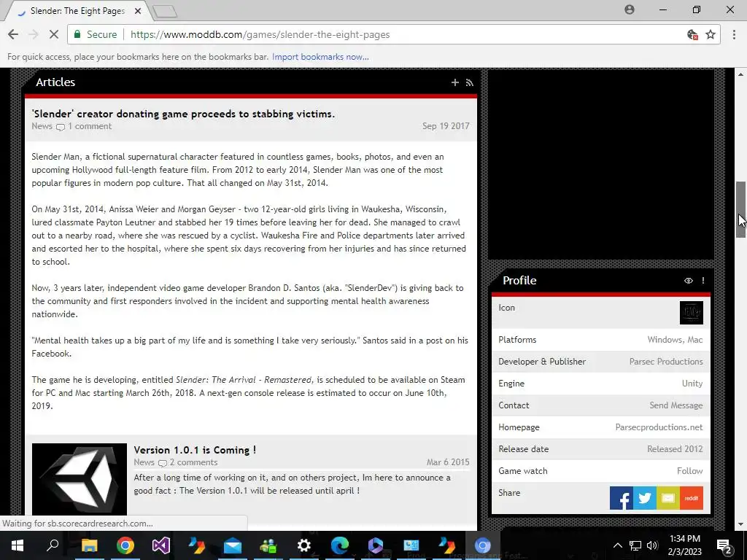Image resolution: width=747 pixels, height=560 pixels.
Task: Click Import bookmarks now link
Action: 320,57
